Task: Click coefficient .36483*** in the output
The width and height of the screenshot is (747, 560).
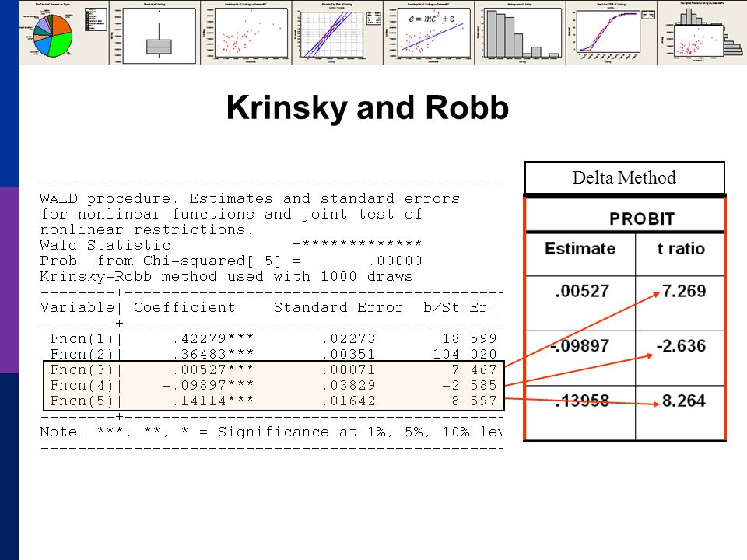Action: click(x=213, y=355)
